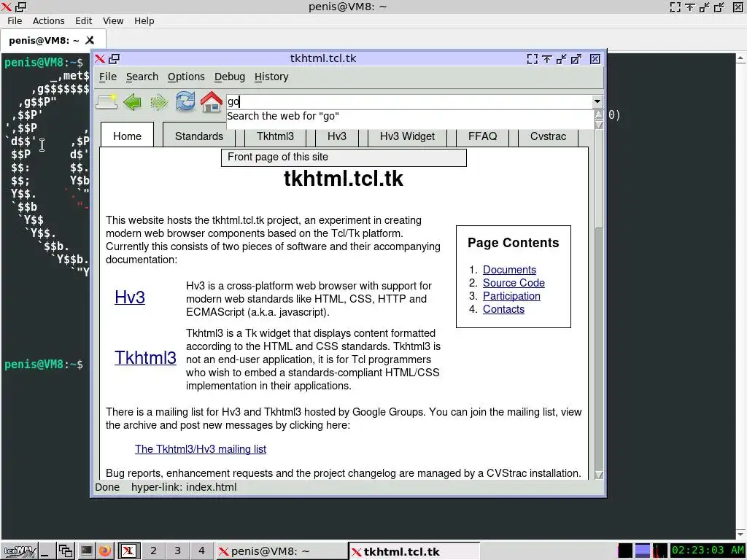Open the terminal window's title bar menu icon

pos(6,7)
